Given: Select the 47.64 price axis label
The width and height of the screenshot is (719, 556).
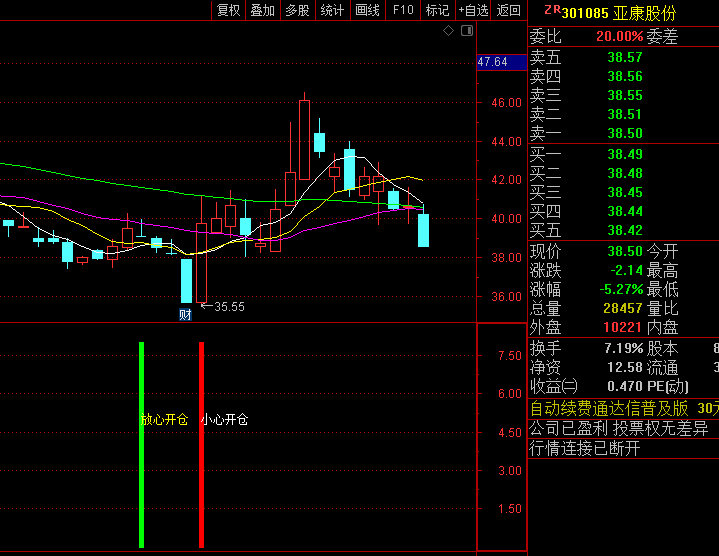Looking at the screenshot, I should coord(502,62).
